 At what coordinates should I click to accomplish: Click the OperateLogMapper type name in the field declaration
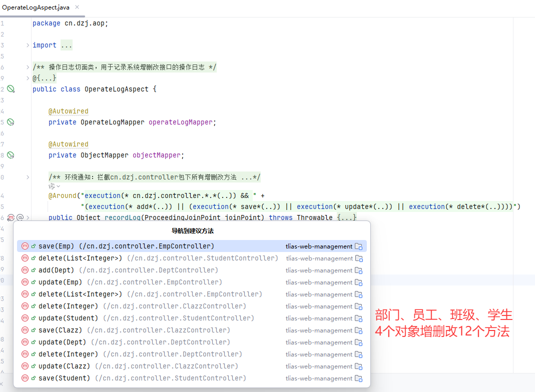[x=112, y=122]
